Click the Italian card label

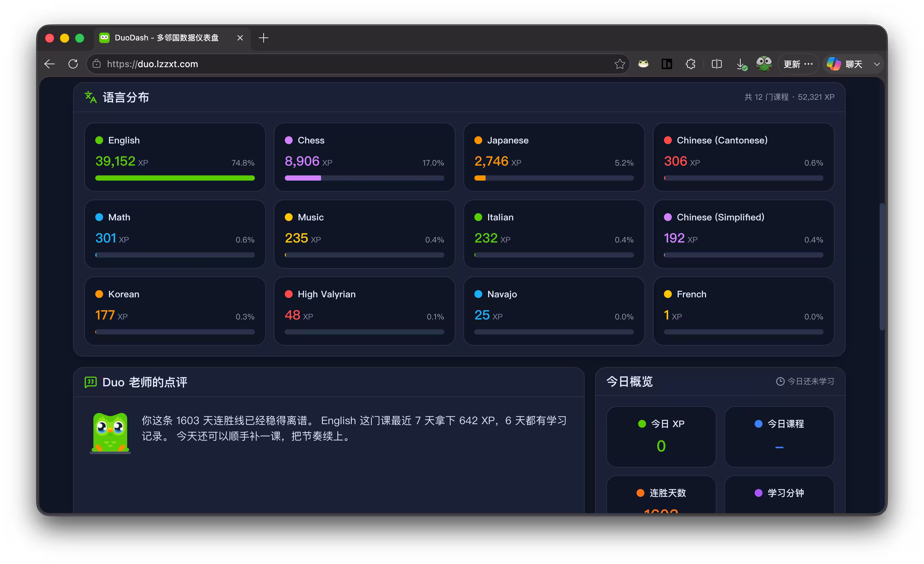coord(500,217)
